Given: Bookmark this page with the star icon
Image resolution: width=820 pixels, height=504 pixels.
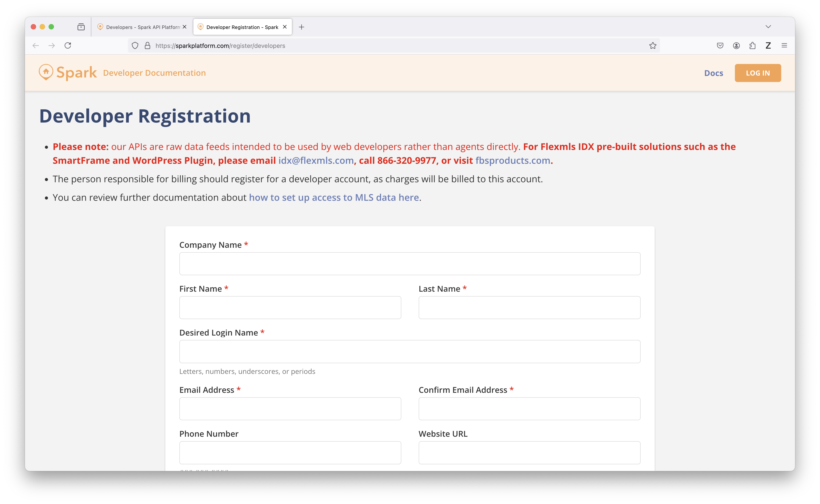Looking at the screenshot, I should coord(653,46).
